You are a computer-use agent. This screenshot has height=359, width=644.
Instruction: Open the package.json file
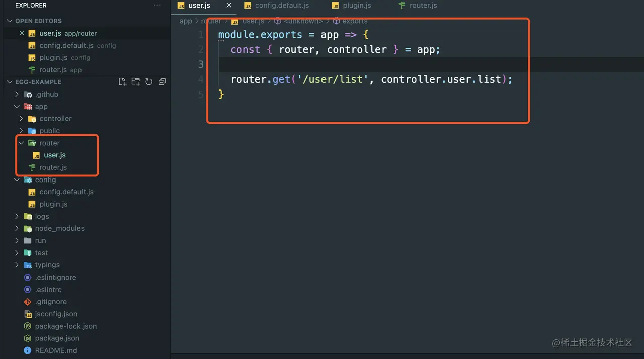click(57, 338)
